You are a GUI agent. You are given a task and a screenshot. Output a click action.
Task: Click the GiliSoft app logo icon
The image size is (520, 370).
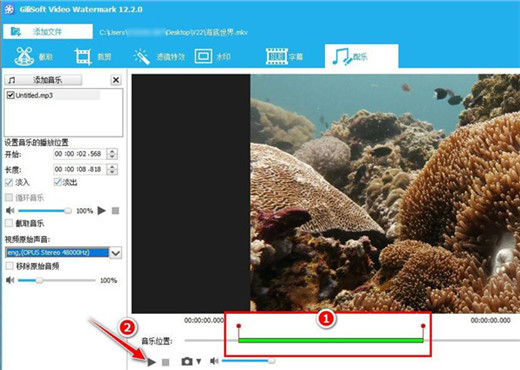point(9,9)
